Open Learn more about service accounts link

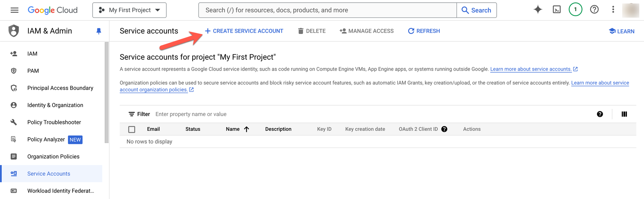[531, 69]
